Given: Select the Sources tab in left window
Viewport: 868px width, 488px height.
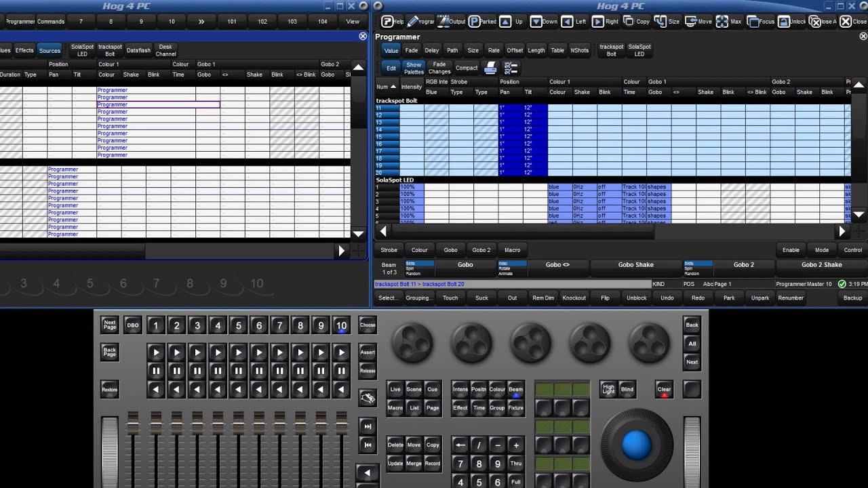Looking at the screenshot, I should [50, 50].
